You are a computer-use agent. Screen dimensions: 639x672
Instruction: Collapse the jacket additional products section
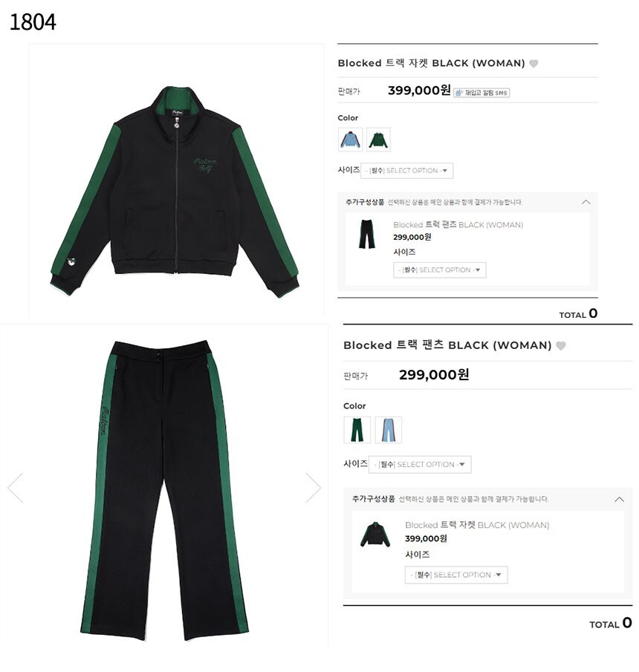pyautogui.click(x=586, y=202)
